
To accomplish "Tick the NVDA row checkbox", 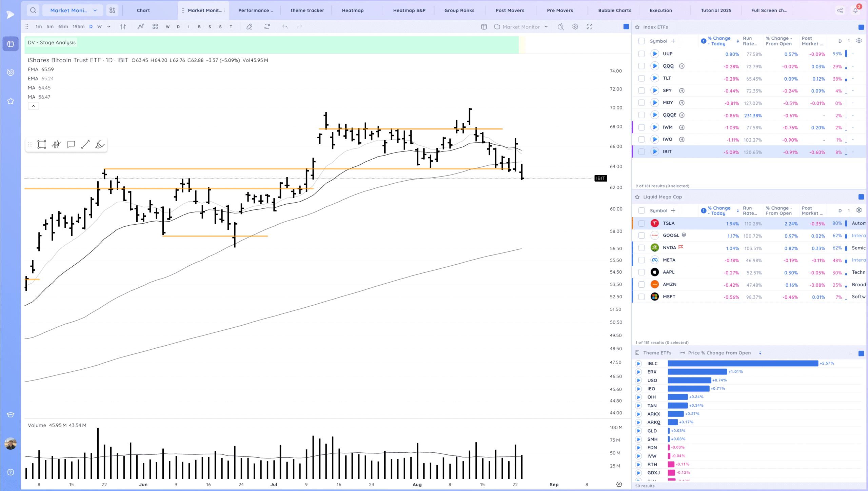I will 642,248.
